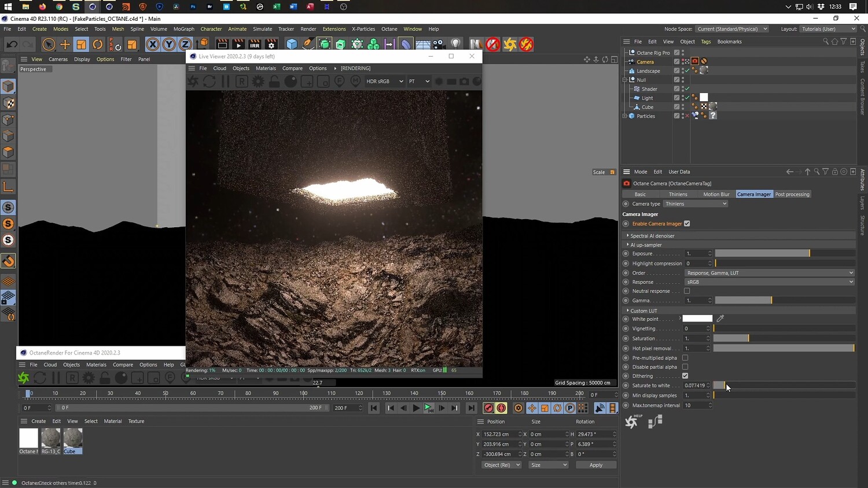Open the Windows notification center icon
The height and width of the screenshot is (488, 868).
(853, 6)
